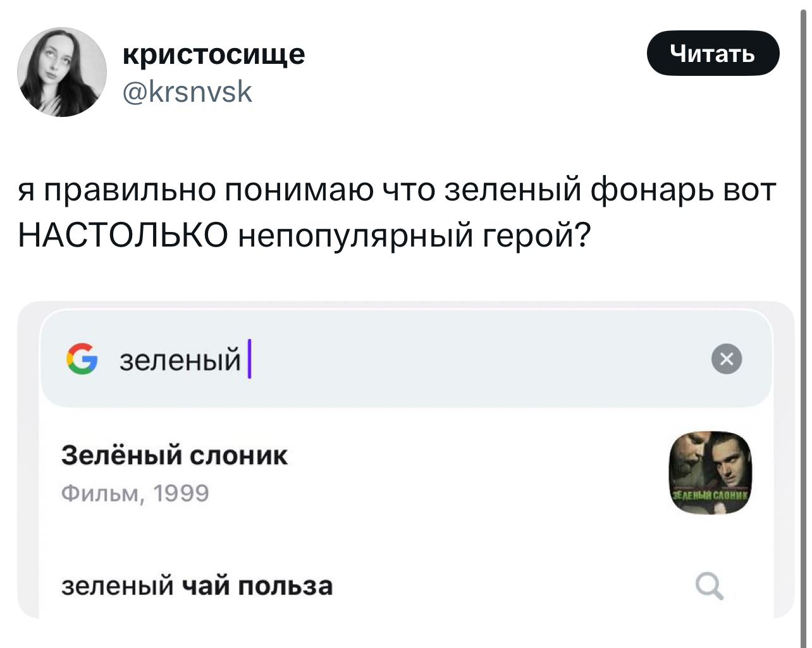
Task: Click the ЗЕЛЕНЫЙ СЛОНИК caption on the poster
Action: coord(710,496)
